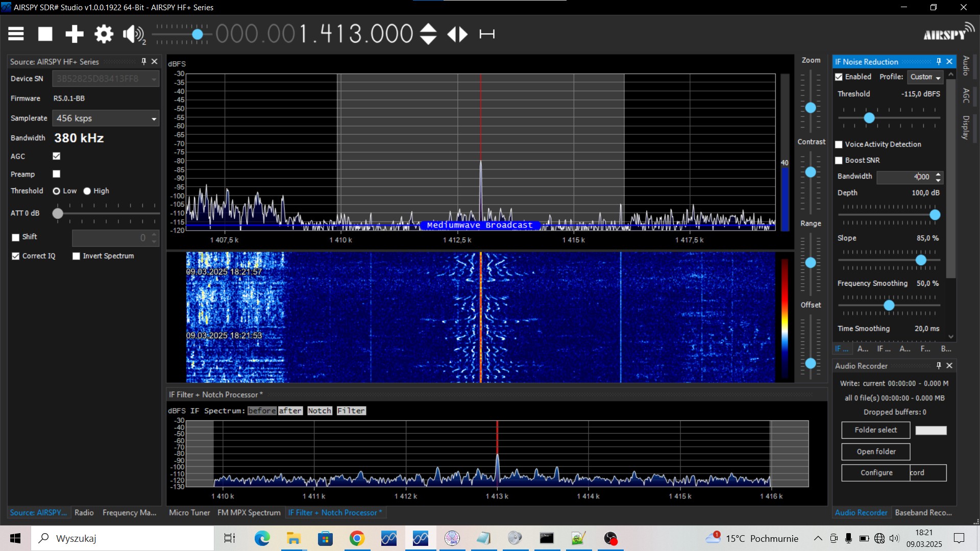
Task: Click the Depth slider handle
Action: coord(935,215)
